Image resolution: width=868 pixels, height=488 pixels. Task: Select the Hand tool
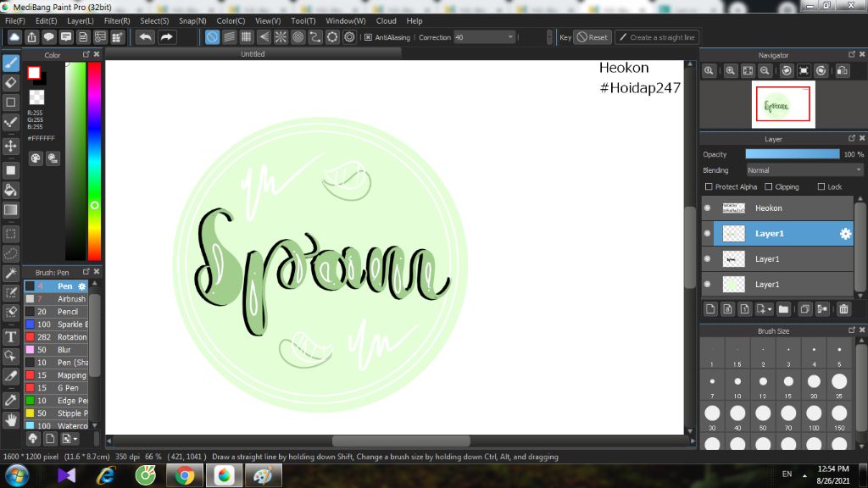pyautogui.click(x=10, y=420)
